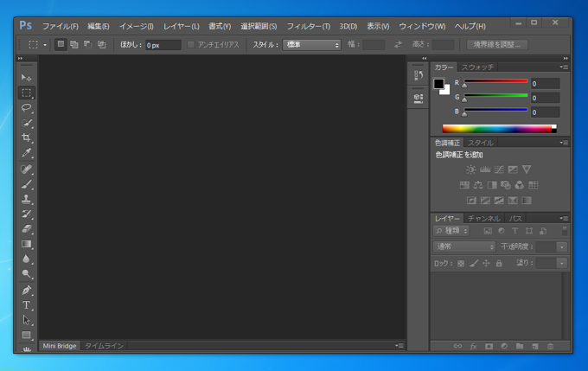Open the History panel icon
This screenshot has height=371, width=588.
tap(419, 75)
